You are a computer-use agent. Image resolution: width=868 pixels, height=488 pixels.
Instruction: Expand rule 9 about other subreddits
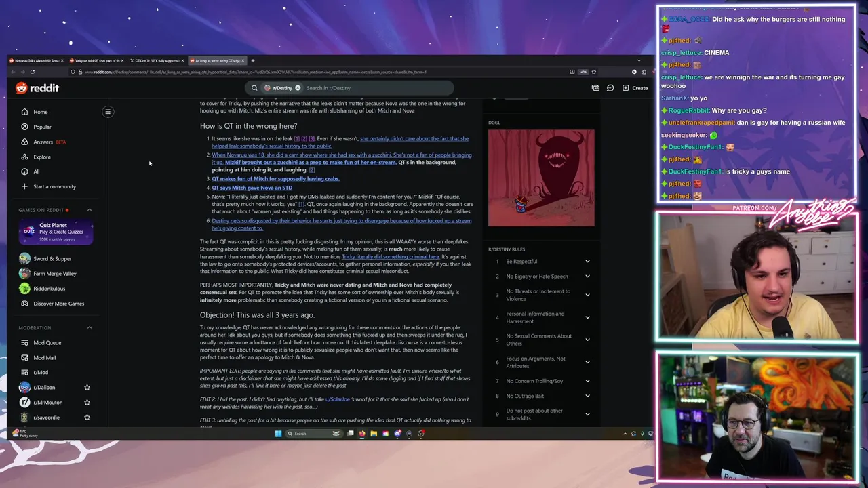pyautogui.click(x=587, y=414)
